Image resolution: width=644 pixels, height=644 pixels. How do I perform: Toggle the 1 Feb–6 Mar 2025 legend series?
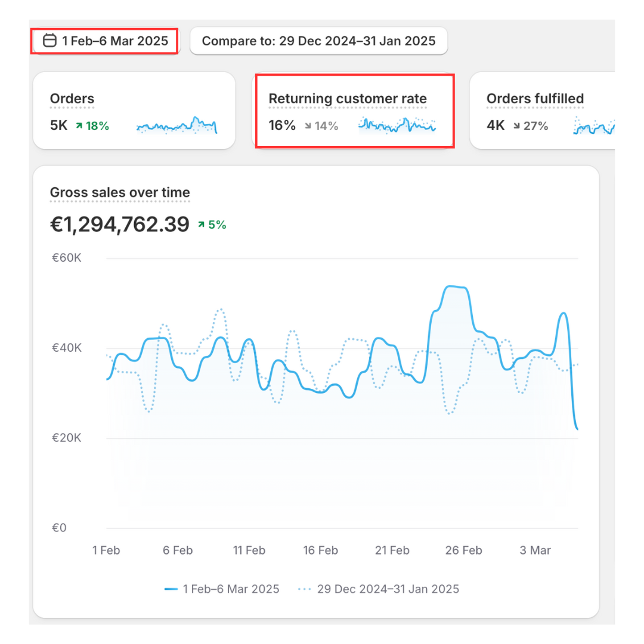231,589
